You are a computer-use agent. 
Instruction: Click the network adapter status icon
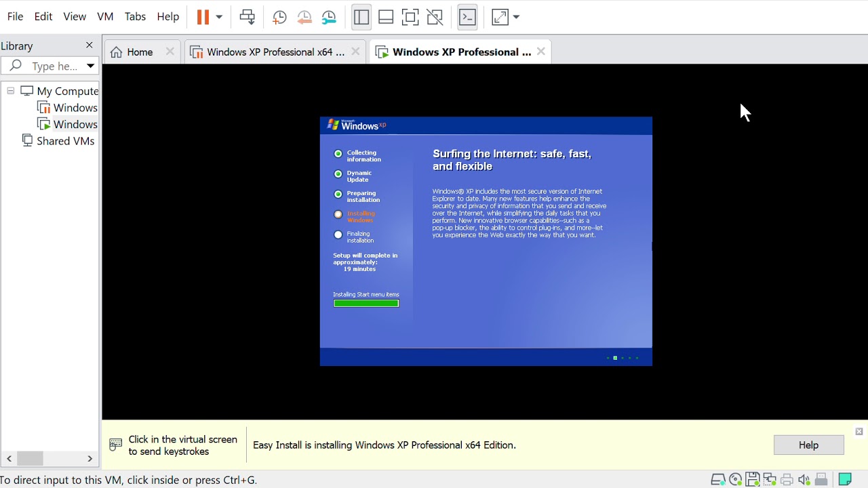[x=770, y=480]
